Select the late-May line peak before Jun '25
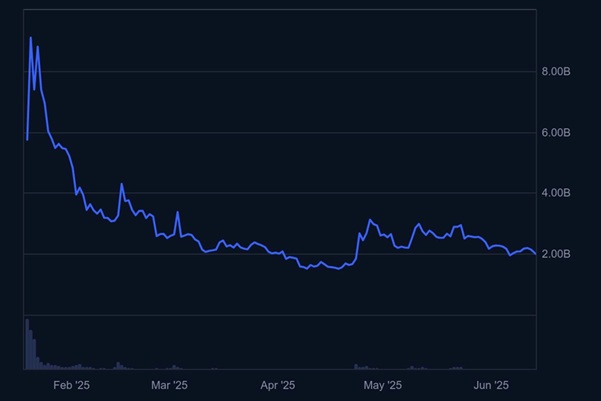 [x=461, y=226]
